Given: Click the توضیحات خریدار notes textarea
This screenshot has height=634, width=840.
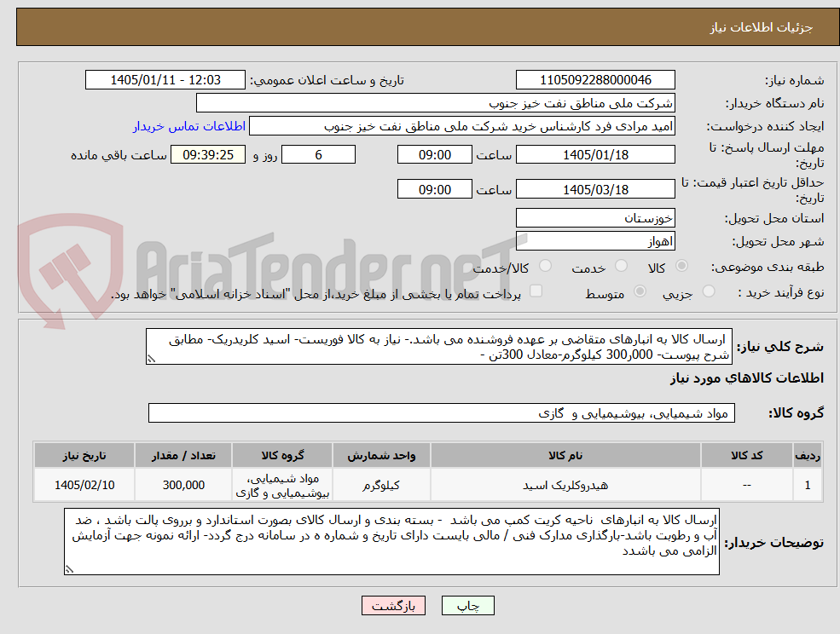Looking at the screenshot, I should pyautogui.click(x=391, y=542).
